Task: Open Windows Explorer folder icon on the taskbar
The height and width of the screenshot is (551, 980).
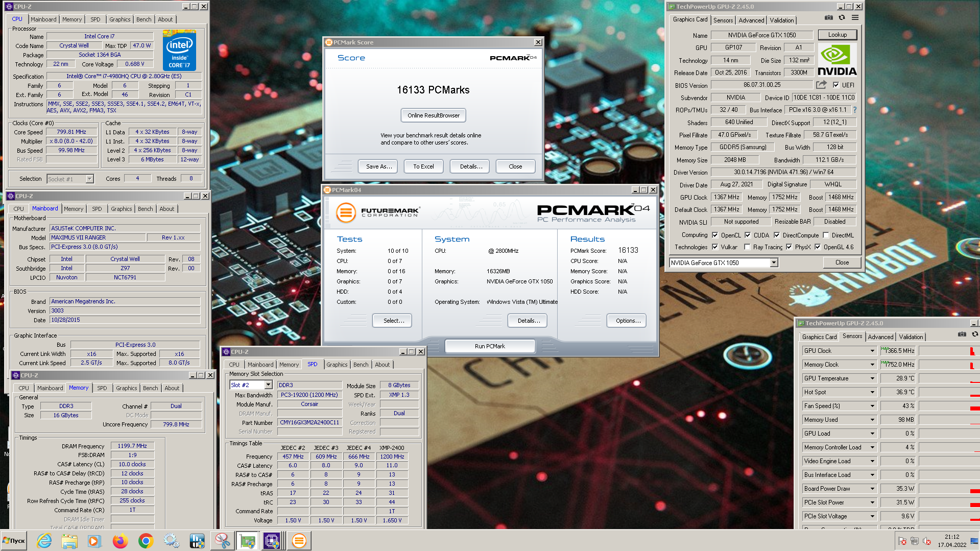Action: (69, 541)
